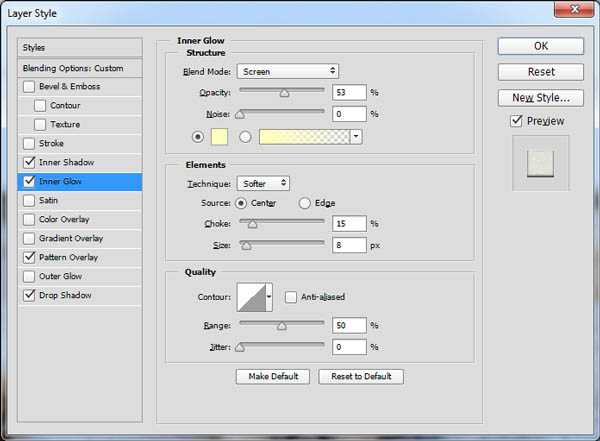Uncheck the Drop Shadow effect
Viewport: 600px width, 441px height.
[x=28, y=296]
